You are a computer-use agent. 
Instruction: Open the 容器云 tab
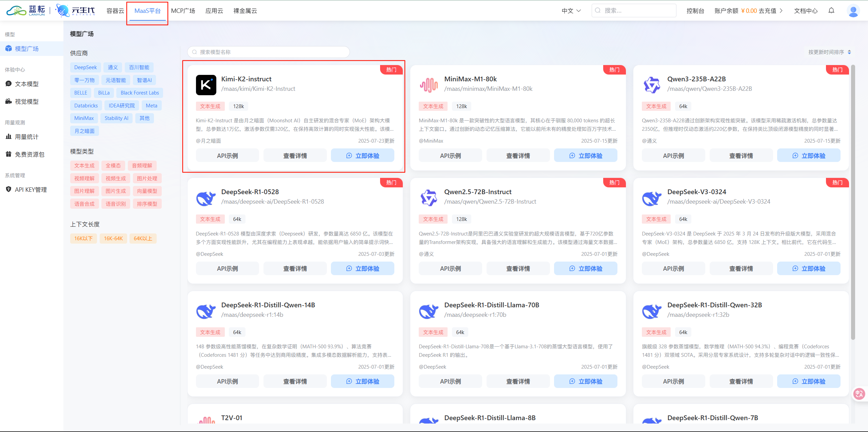(115, 11)
